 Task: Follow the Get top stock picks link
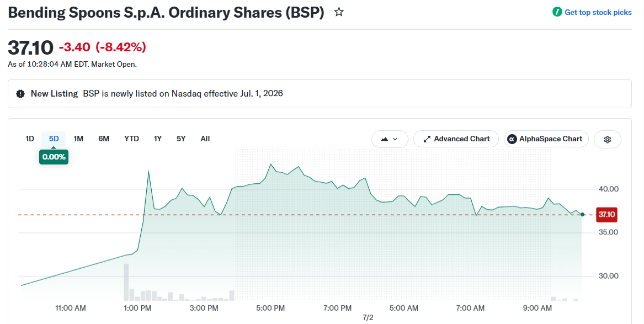tap(598, 12)
